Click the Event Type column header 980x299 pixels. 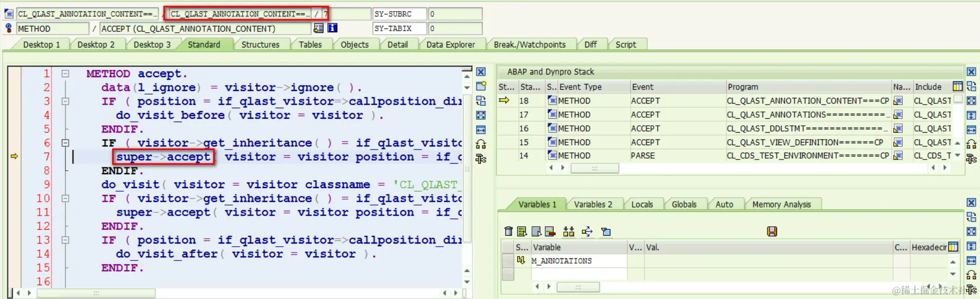[x=593, y=87]
